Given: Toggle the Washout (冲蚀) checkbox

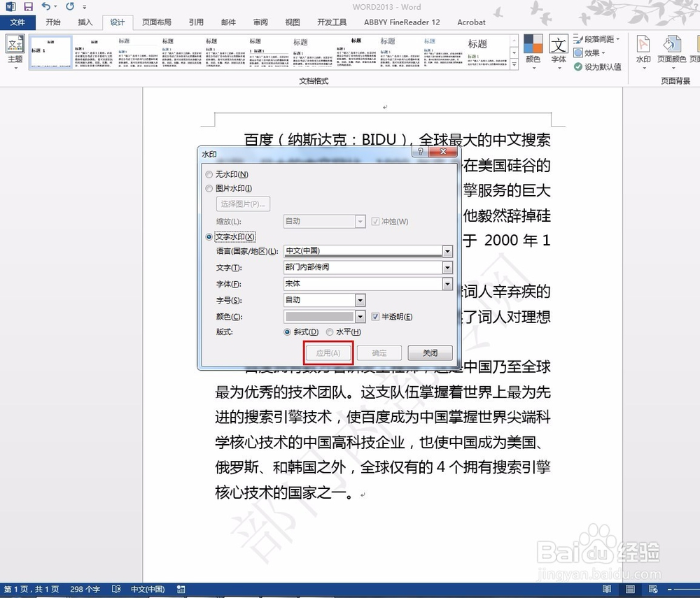Looking at the screenshot, I should pos(375,221).
